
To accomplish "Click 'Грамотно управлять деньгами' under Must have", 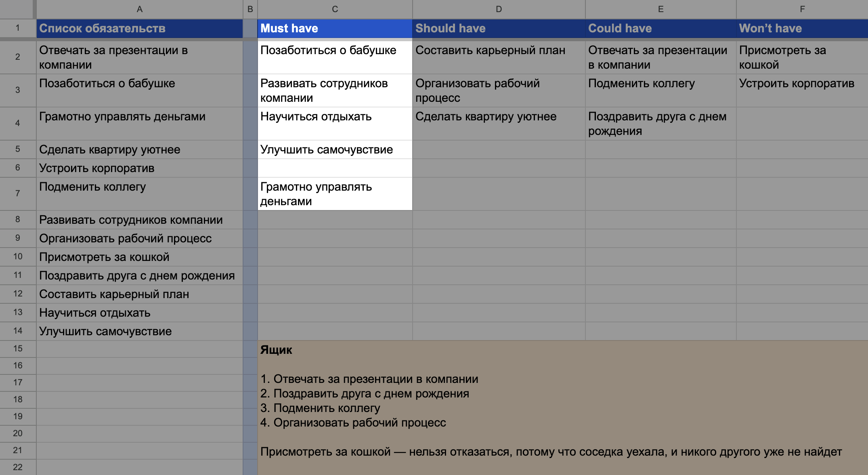I will [x=335, y=194].
